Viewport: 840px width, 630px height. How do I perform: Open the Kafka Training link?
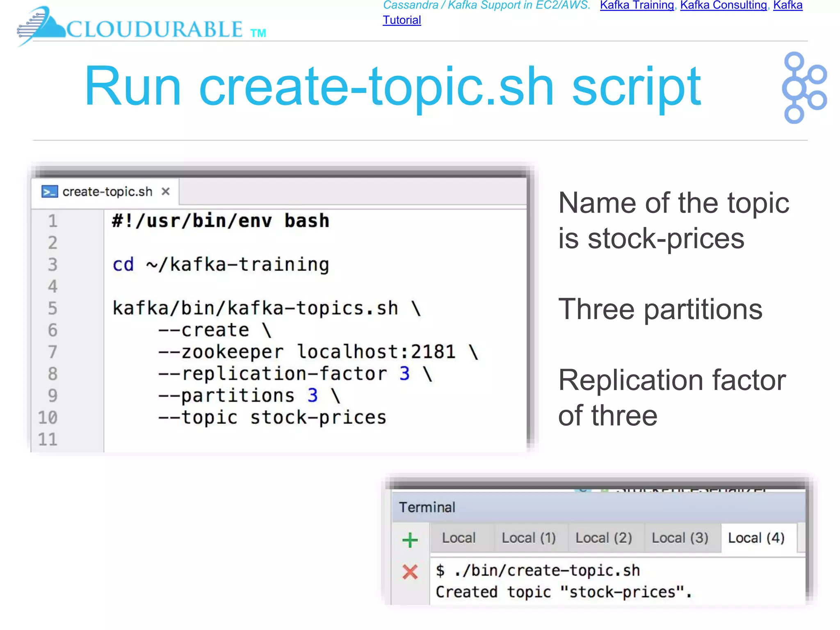[x=637, y=5]
